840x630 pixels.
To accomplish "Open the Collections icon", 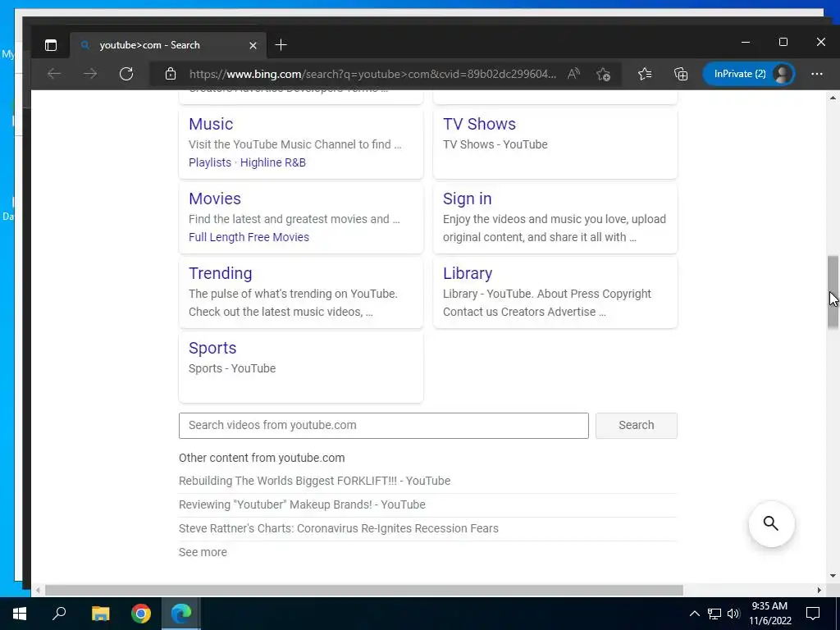I will point(681,74).
